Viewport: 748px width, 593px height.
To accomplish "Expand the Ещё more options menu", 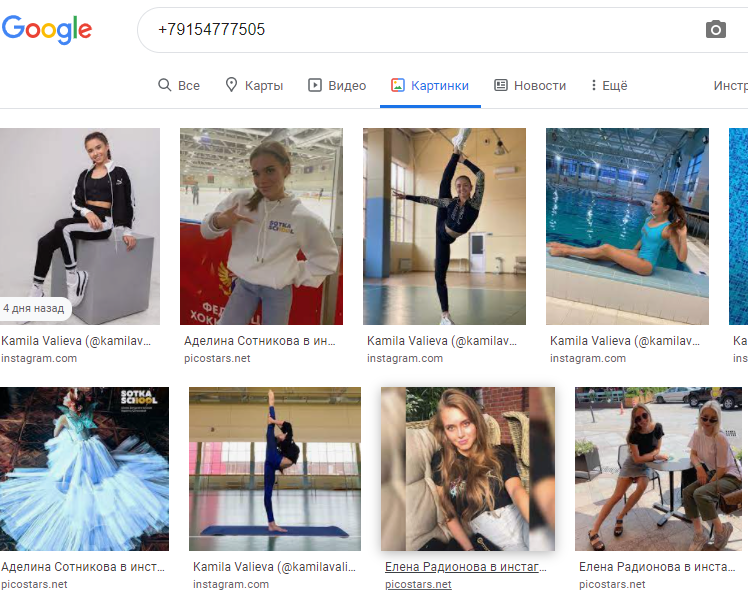I will [x=608, y=86].
